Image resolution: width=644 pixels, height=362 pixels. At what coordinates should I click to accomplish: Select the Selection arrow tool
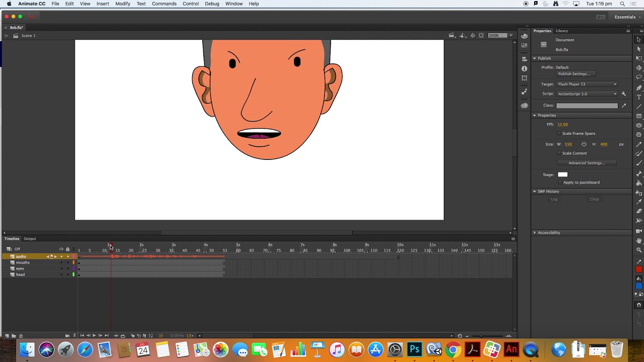point(639,40)
